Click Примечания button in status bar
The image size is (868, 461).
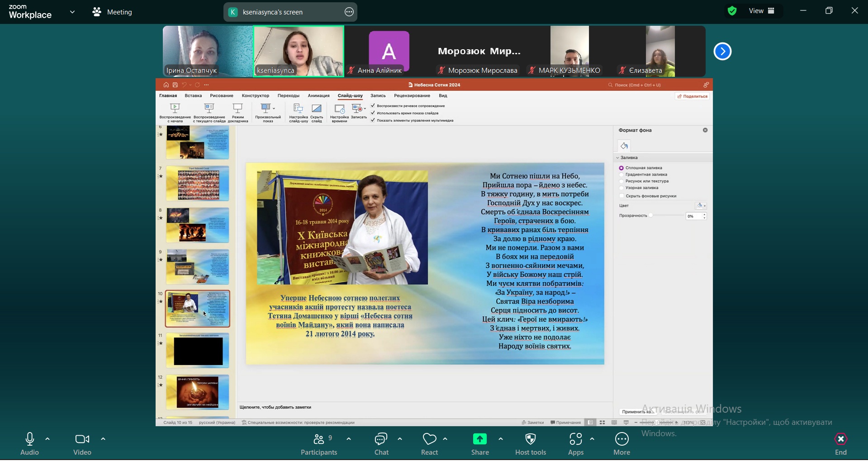click(566, 423)
